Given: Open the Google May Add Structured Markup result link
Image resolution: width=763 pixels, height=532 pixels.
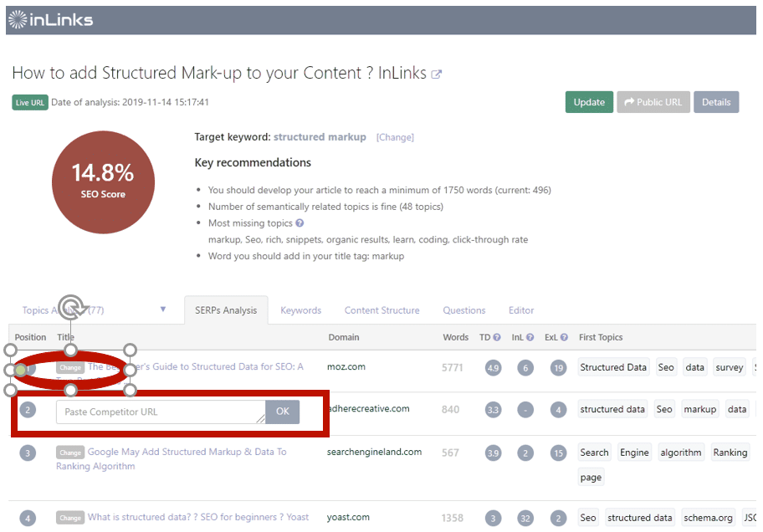Looking at the screenshot, I should tap(172, 458).
